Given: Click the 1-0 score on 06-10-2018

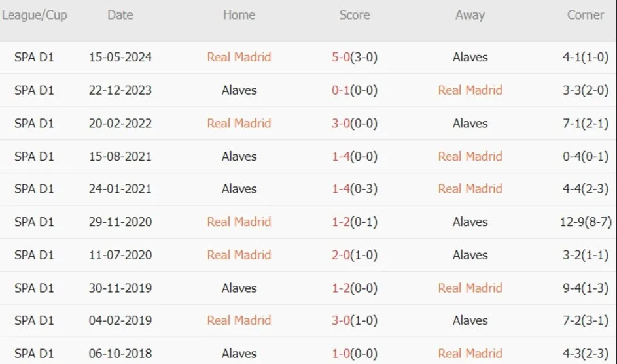Looking at the screenshot, I should point(341,354).
